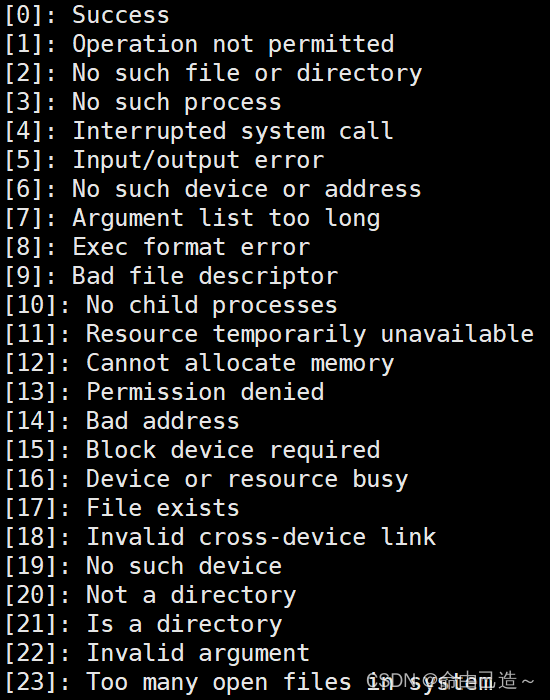Select the "No such process" line

click(x=177, y=102)
